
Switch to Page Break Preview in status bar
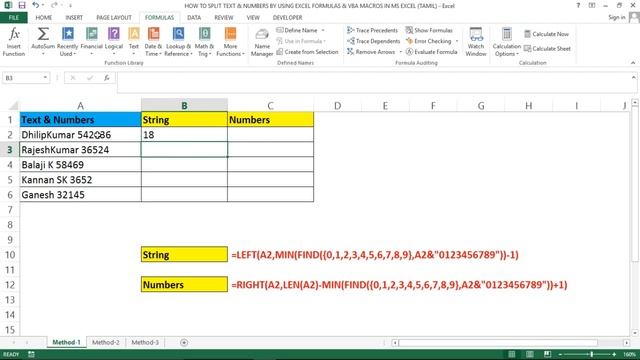(x=547, y=354)
